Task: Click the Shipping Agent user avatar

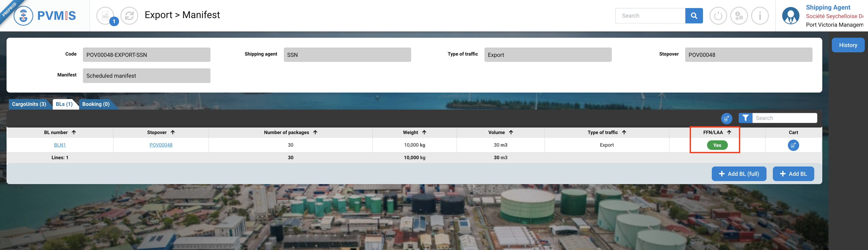Action: (x=790, y=16)
